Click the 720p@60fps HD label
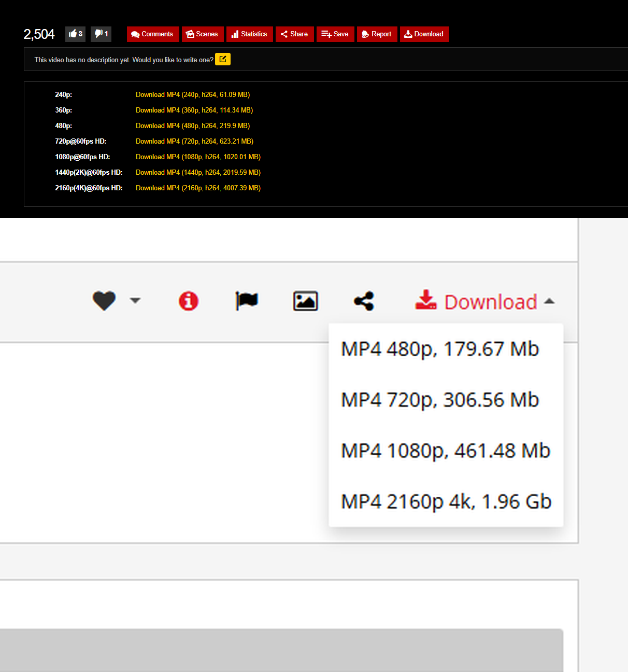 tap(81, 141)
